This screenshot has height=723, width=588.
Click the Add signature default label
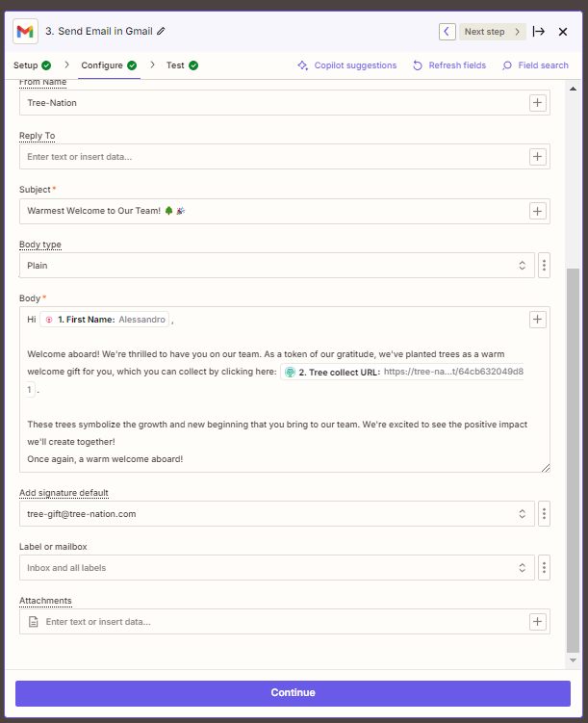point(64,493)
